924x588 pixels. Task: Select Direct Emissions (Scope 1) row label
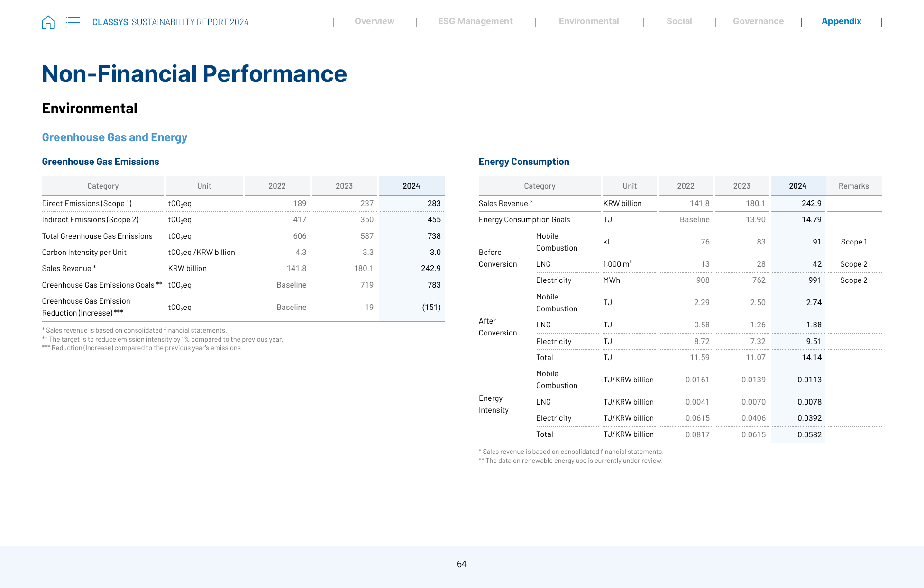87,203
